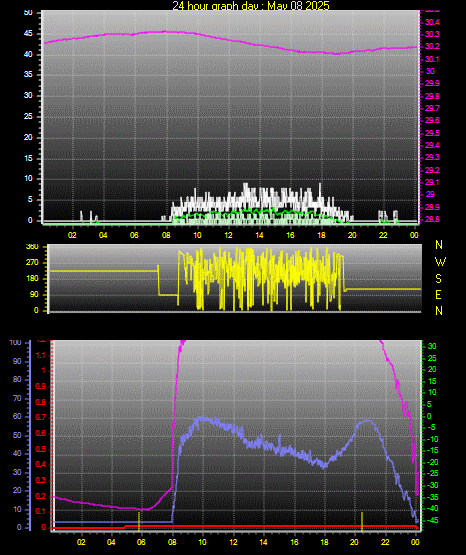Select blue axis value "100"

(16, 343)
